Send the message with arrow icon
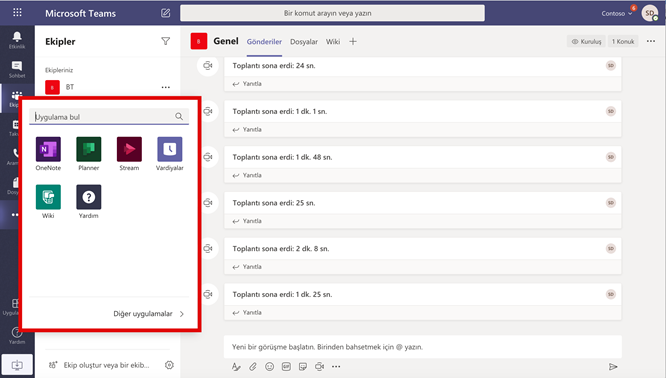Viewport: 666px width, 378px height. point(613,367)
